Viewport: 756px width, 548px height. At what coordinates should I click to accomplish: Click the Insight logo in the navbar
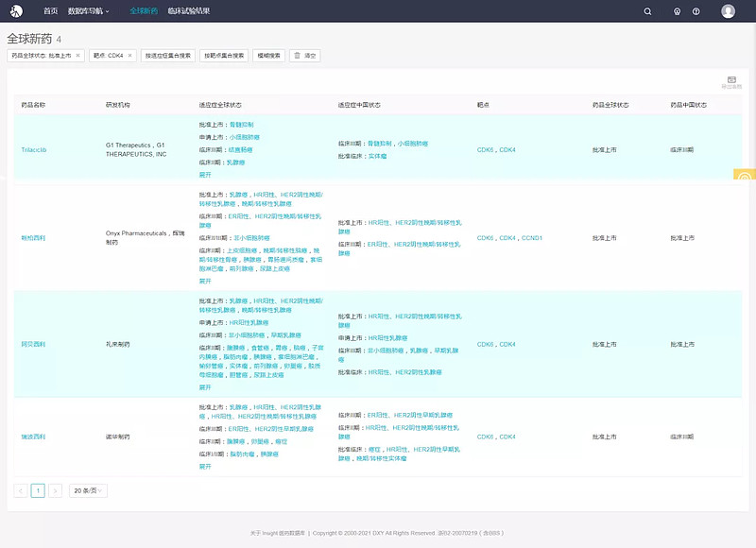pos(17,11)
